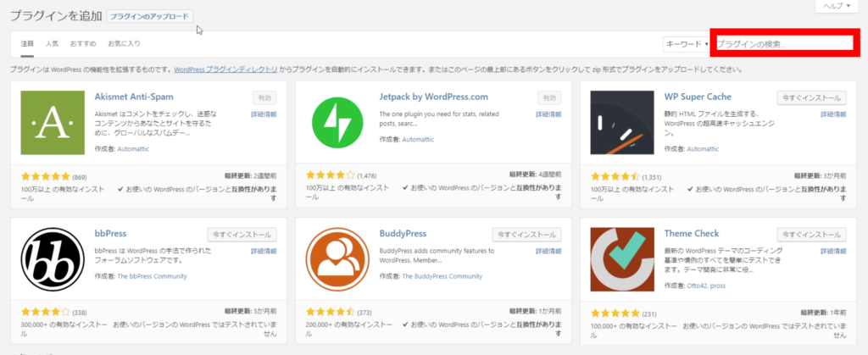Open The bbPress Community author link

pos(153,276)
